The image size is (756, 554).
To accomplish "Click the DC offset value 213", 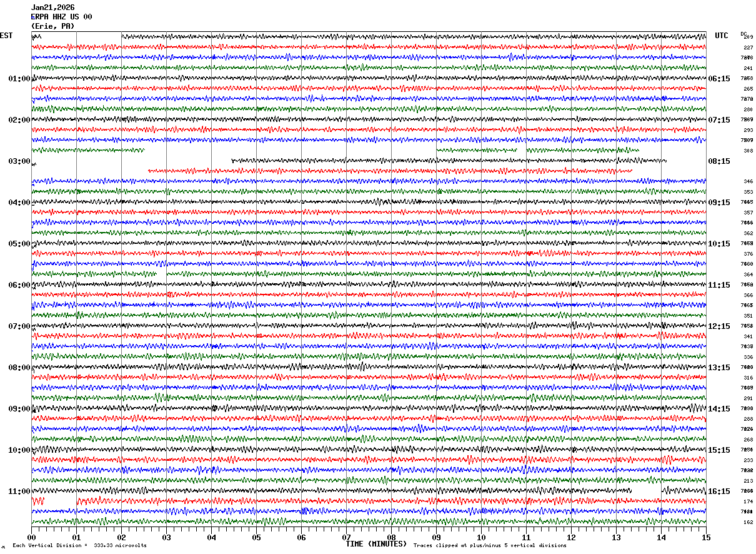I will tap(748, 481).
